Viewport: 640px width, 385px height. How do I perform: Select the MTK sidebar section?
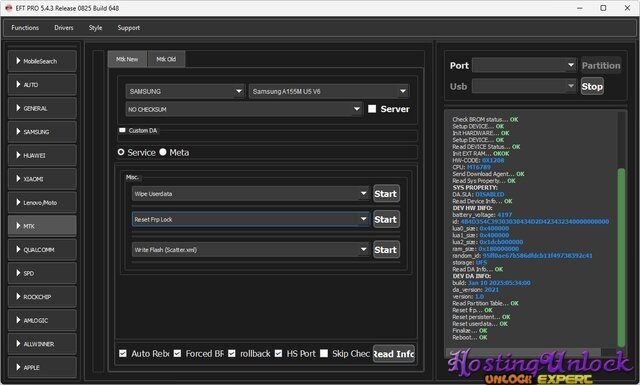tap(42, 226)
